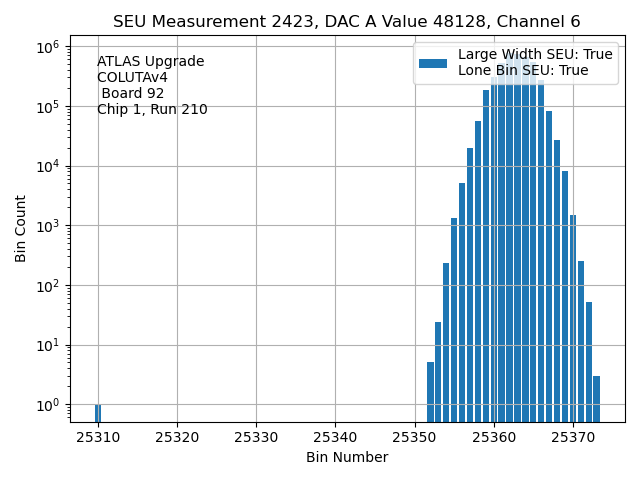Image resolution: width=640 pixels, height=480 pixels.
Task: Click the x-axis tick label 25320
Action: pyautogui.click(x=177, y=438)
